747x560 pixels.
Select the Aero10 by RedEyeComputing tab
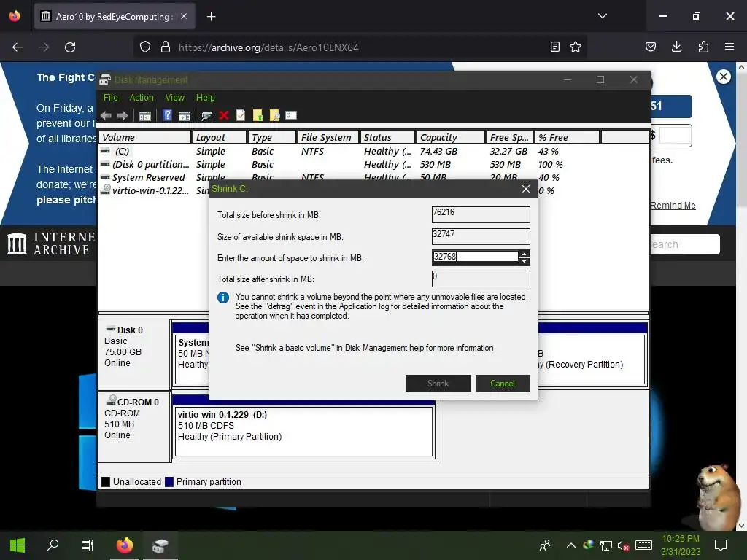click(x=115, y=17)
